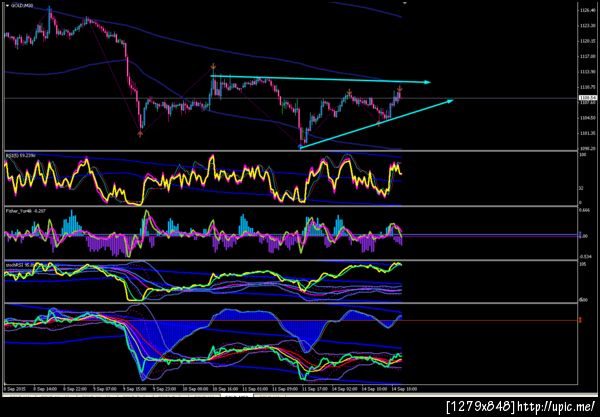The height and width of the screenshot is (417, 600).
Task: Click the 100 level on RSI scale
Action: pos(583,155)
